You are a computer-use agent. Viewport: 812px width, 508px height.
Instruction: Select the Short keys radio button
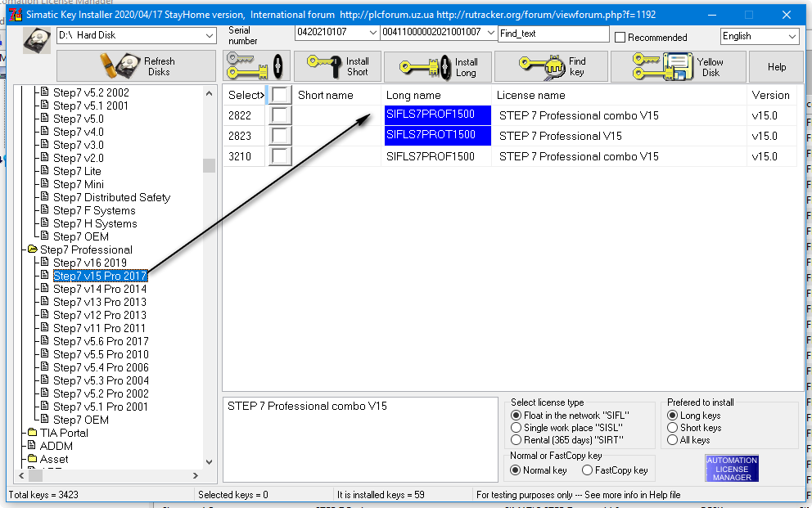point(672,428)
